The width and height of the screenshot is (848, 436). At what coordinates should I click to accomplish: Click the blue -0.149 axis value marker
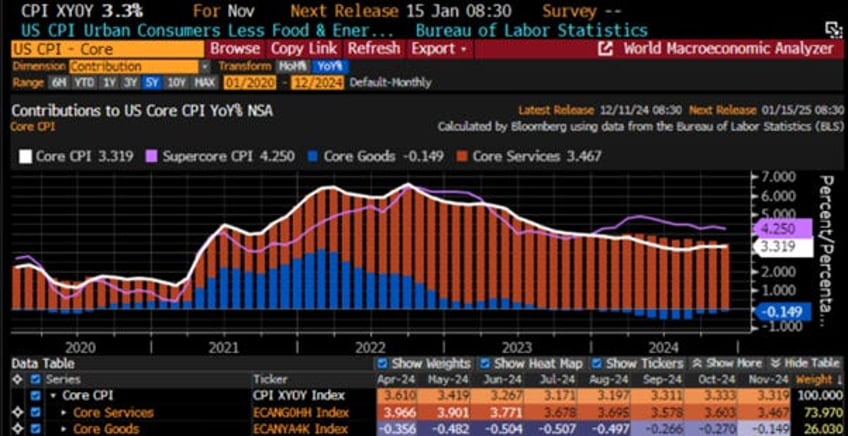(x=783, y=312)
